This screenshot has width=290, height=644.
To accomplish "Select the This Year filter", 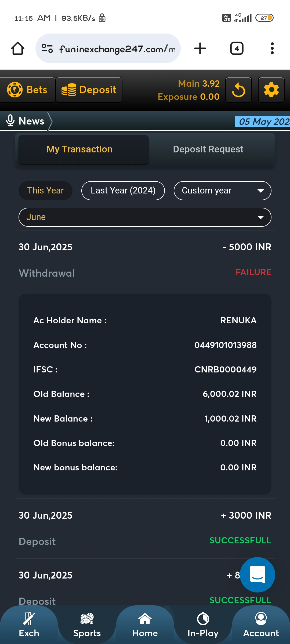I will click(x=45, y=191).
